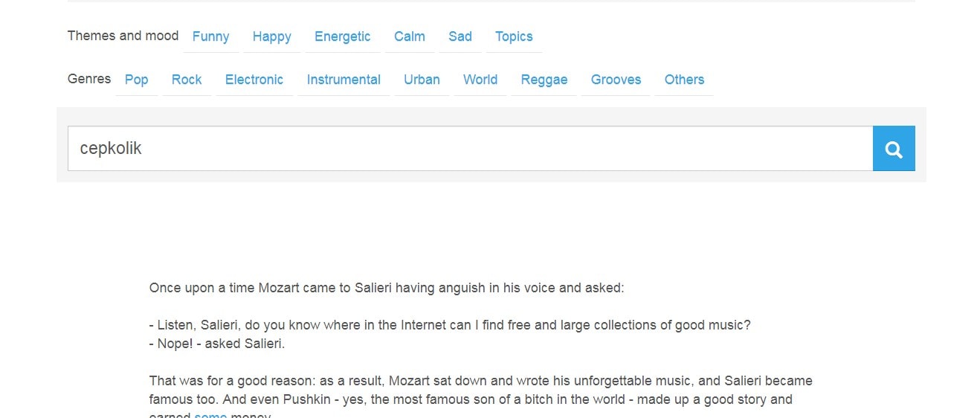Open the Funny mood link

tap(210, 36)
